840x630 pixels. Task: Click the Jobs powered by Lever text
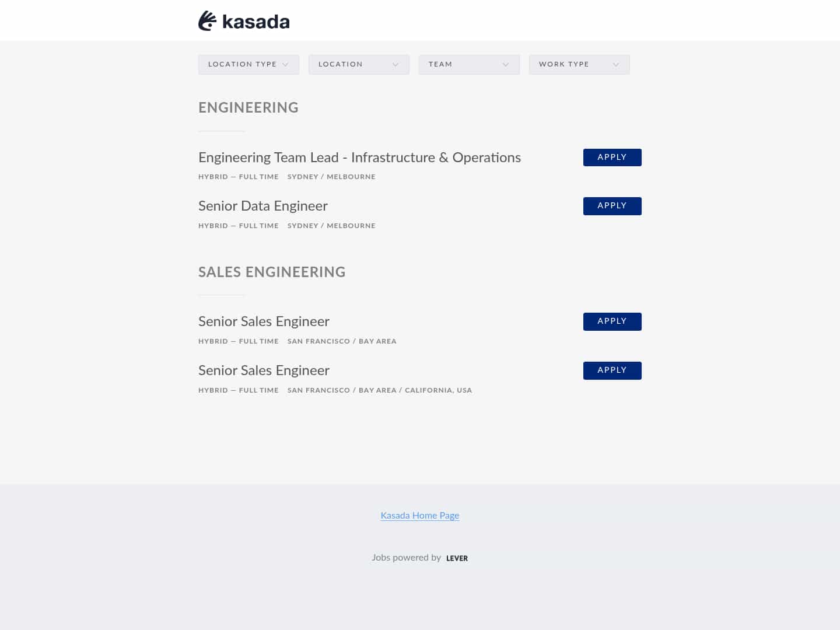[x=407, y=558]
